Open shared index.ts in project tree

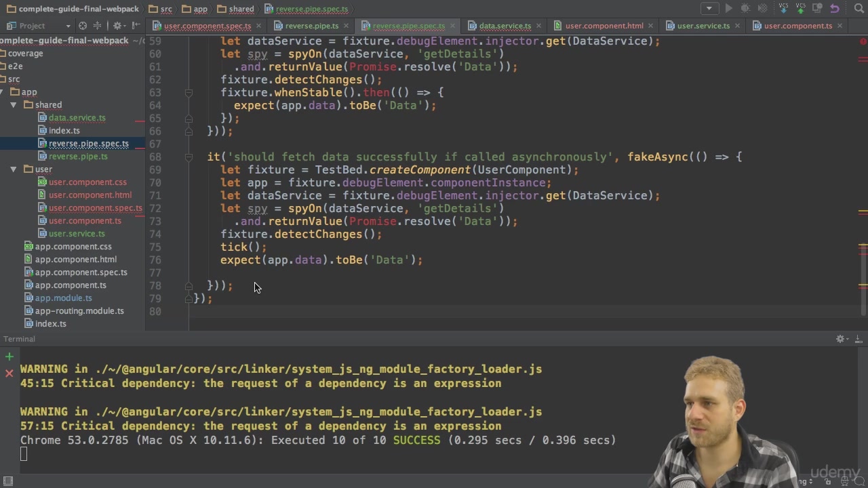pyautogui.click(x=59, y=131)
